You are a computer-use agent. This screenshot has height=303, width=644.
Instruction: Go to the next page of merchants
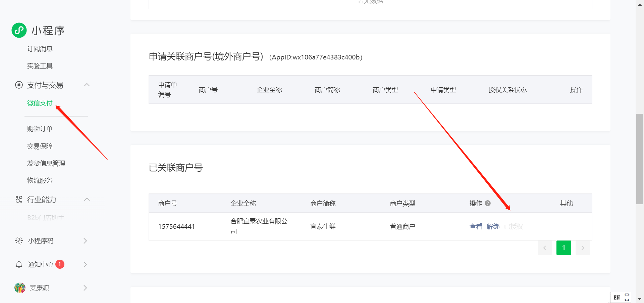[583, 248]
